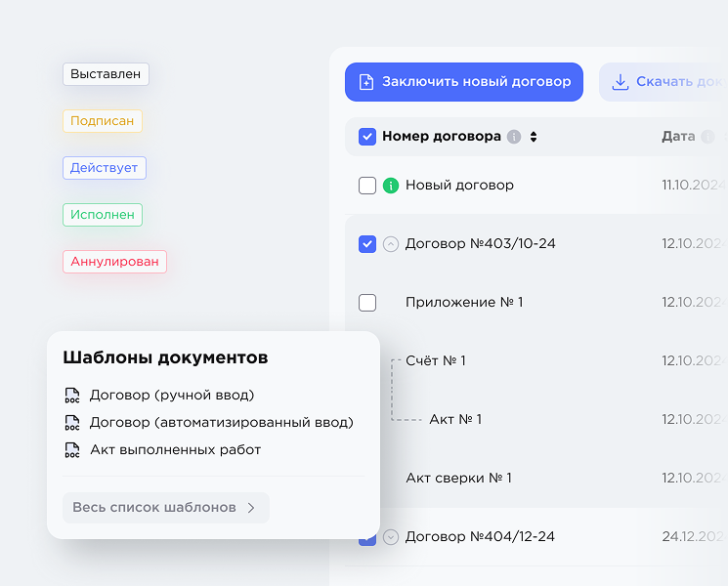Click the Скачать download button

(664, 82)
